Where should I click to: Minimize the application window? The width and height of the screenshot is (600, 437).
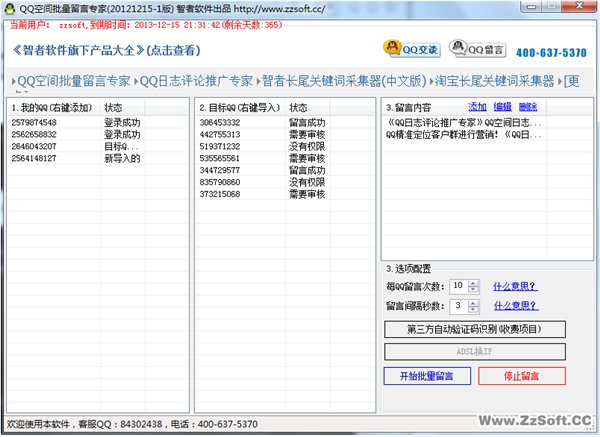(x=531, y=7)
